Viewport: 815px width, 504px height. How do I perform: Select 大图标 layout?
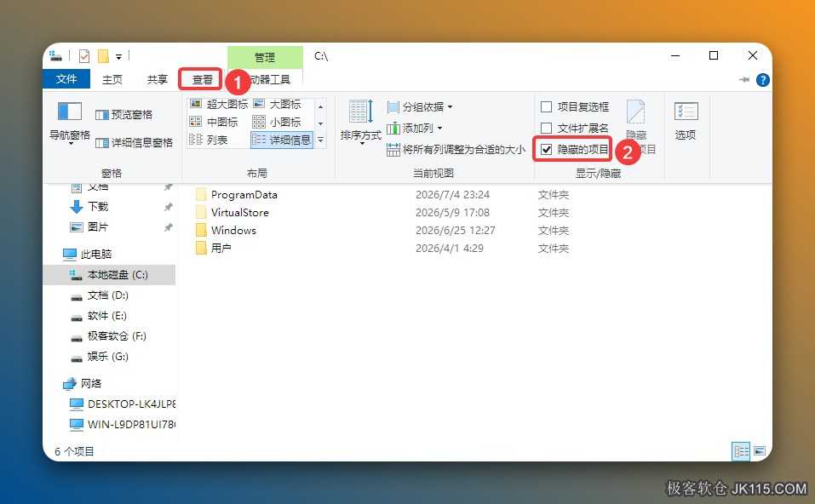[277, 104]
